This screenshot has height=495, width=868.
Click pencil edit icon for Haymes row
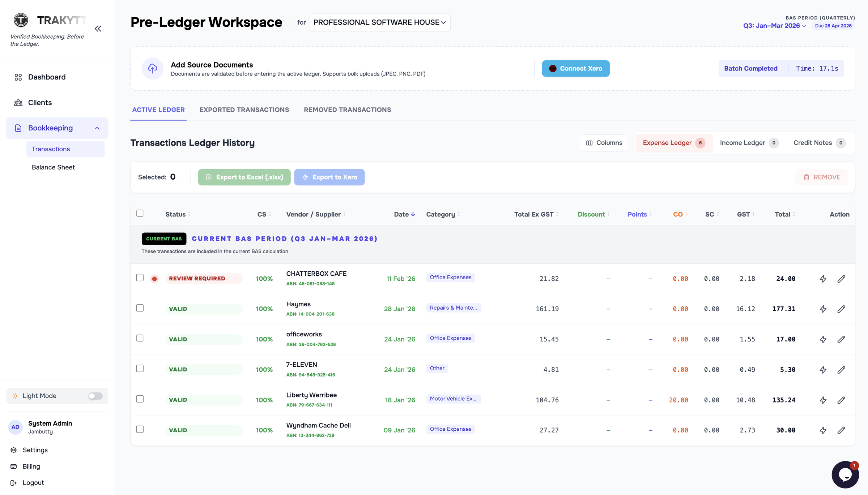coord(841,309)
